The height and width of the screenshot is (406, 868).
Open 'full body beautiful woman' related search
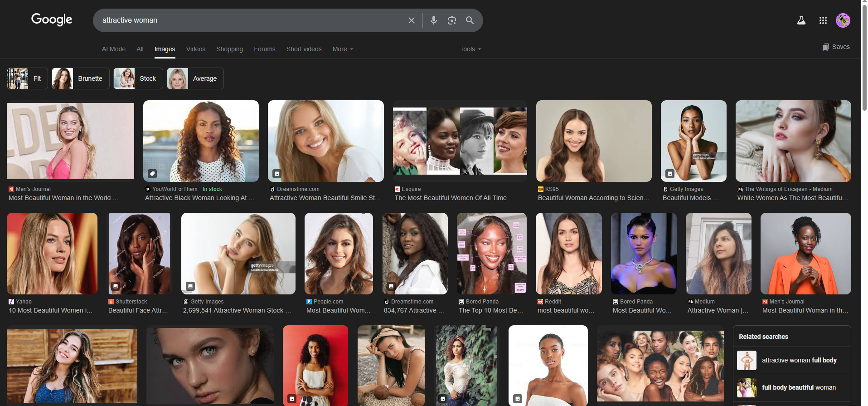pos(792,388)
